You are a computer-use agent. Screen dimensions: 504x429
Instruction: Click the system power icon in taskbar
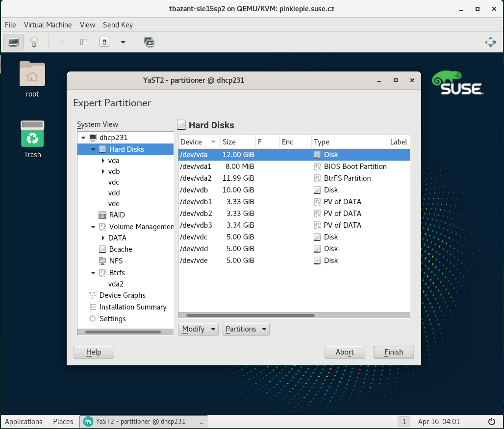point(492,421)
